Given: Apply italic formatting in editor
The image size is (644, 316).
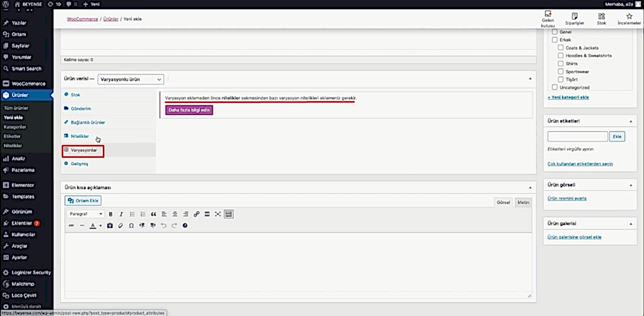Looking at the screenshot, I should (x=121, y=214).
